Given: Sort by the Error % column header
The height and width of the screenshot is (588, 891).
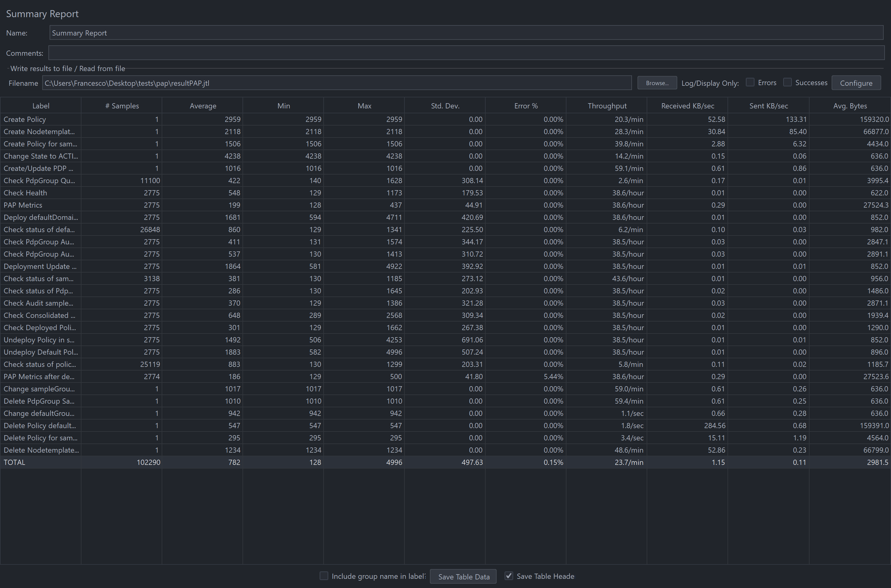Looking at the screenshot, I should 525,106.
